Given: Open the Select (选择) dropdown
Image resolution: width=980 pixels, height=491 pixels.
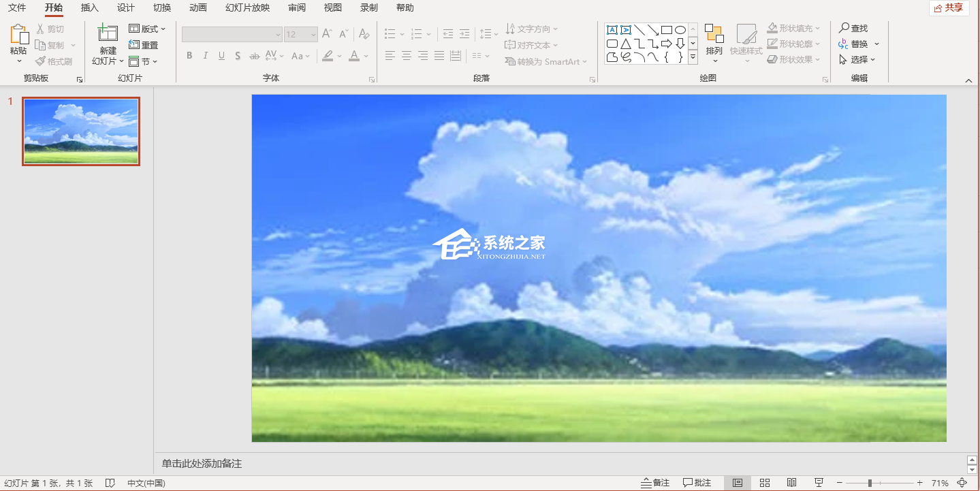Looking at the screenshot, I should point(857,60).
